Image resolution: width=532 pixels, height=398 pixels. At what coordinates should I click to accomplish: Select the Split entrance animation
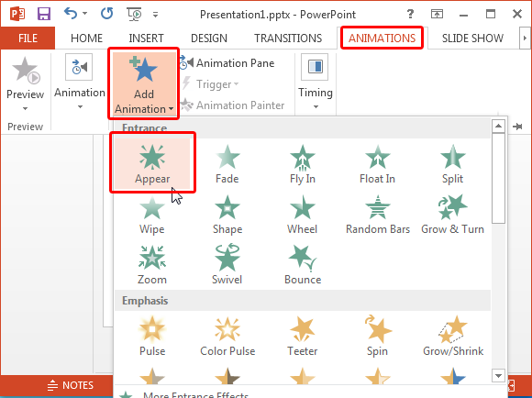[452, 163]
